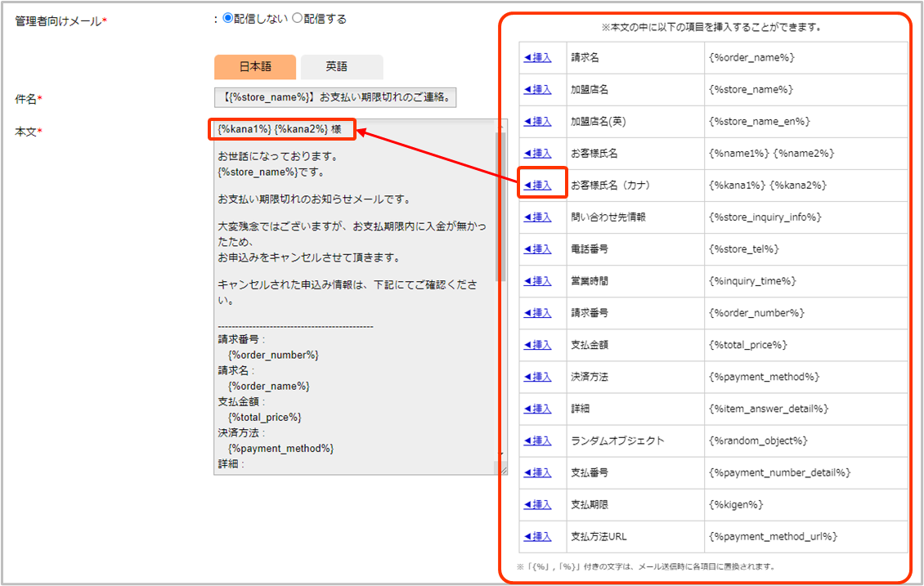Select the 配信する radio button

[298, 19]
